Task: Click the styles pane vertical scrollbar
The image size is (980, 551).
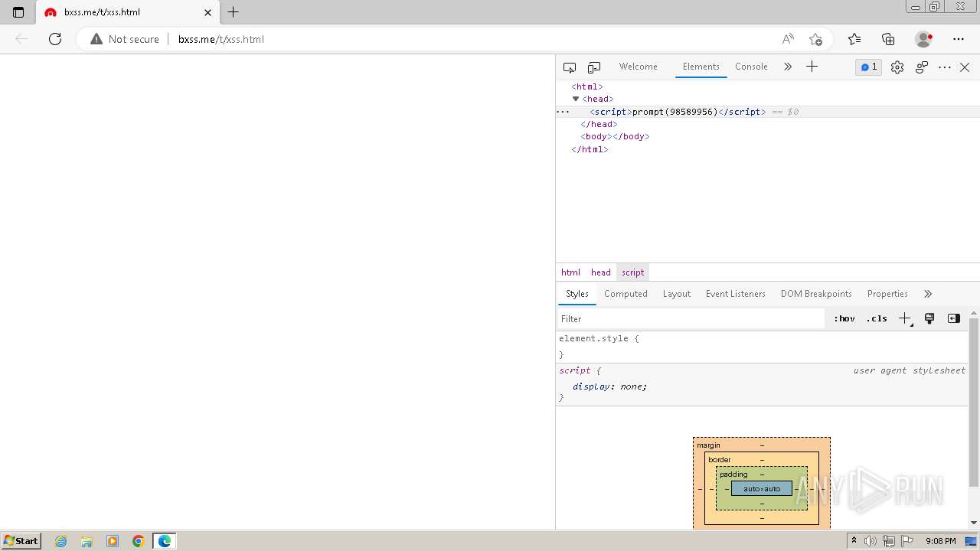Action: (x=974, y=403)
